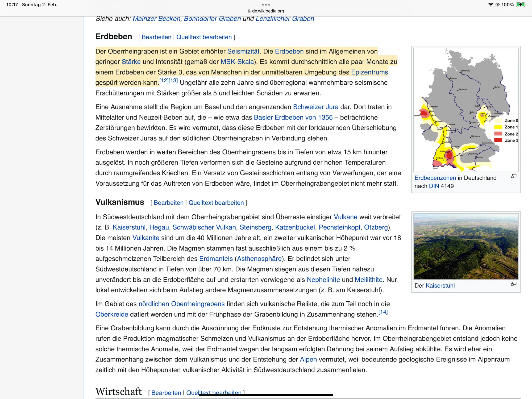Open citation reference [12]
Viewport: 532px width, 399px height.
[x=164, y=80]
